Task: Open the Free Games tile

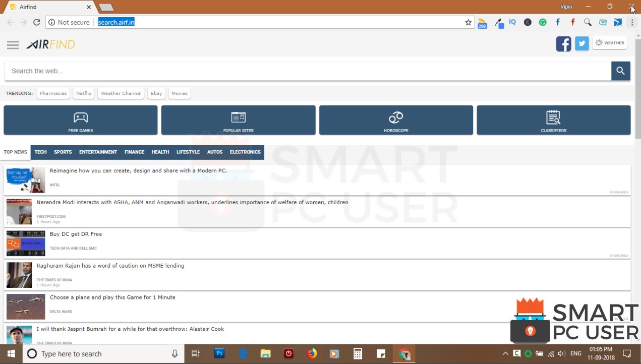Action: 81,120
